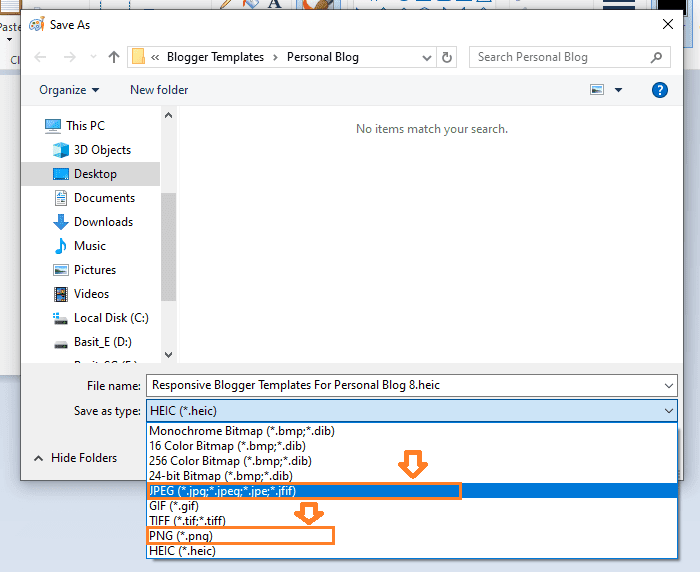This screenshot has width=700, height=572.
Task: Open the Help question mark icon
Action: pyautogui.click(x=659, y=90)
